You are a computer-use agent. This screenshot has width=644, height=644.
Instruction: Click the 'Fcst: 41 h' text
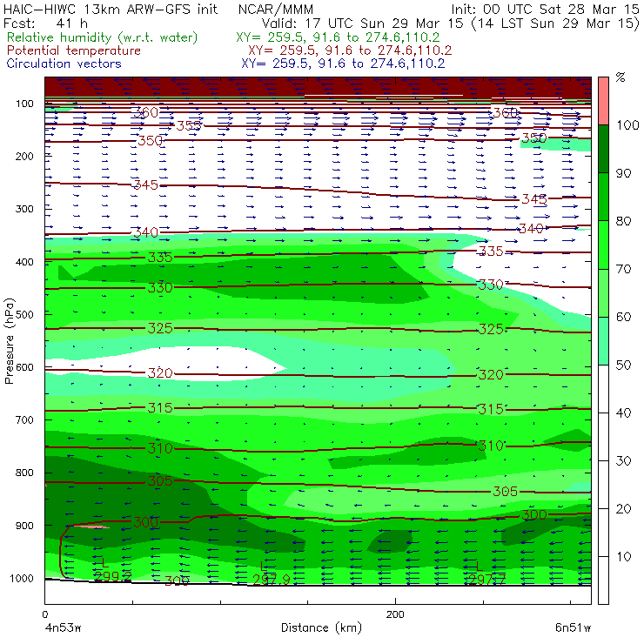[45, 23]
